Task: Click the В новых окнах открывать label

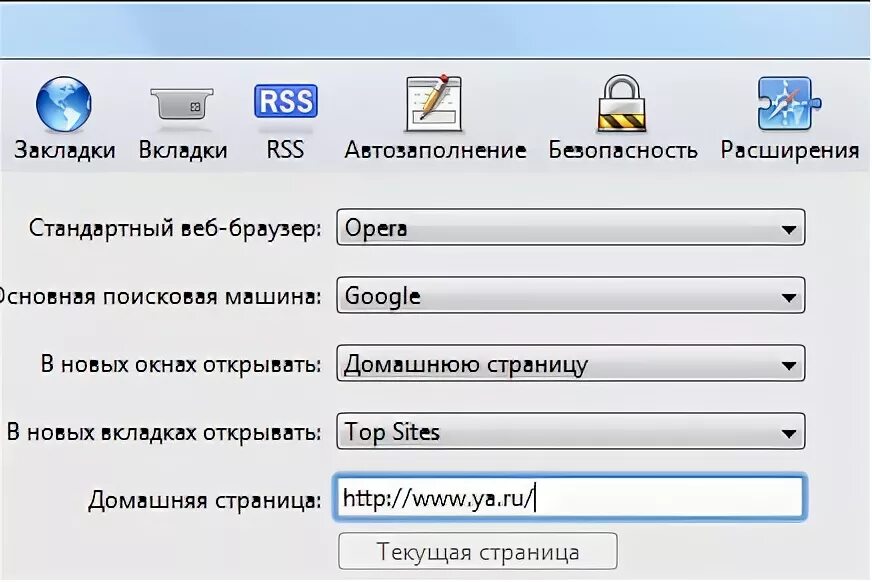Action: [181, 365]
